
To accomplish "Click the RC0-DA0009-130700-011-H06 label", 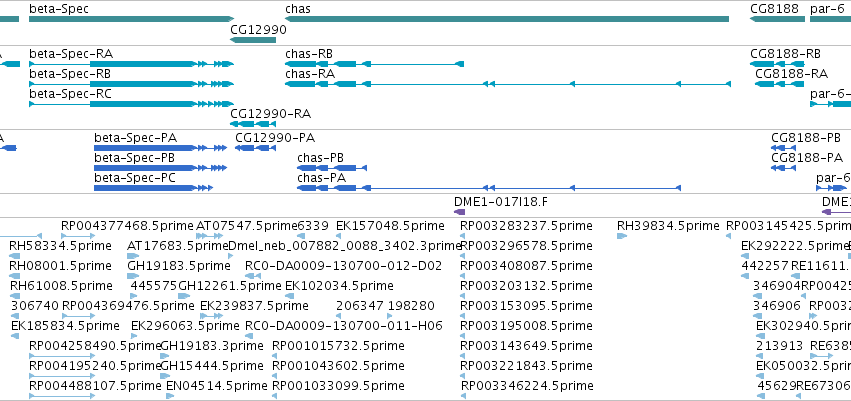I will (344, 326).
